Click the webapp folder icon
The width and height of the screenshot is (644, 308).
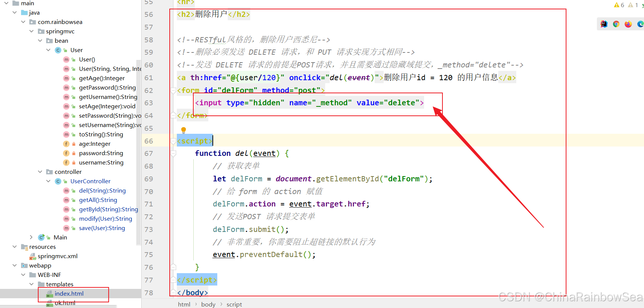[24, 266]
